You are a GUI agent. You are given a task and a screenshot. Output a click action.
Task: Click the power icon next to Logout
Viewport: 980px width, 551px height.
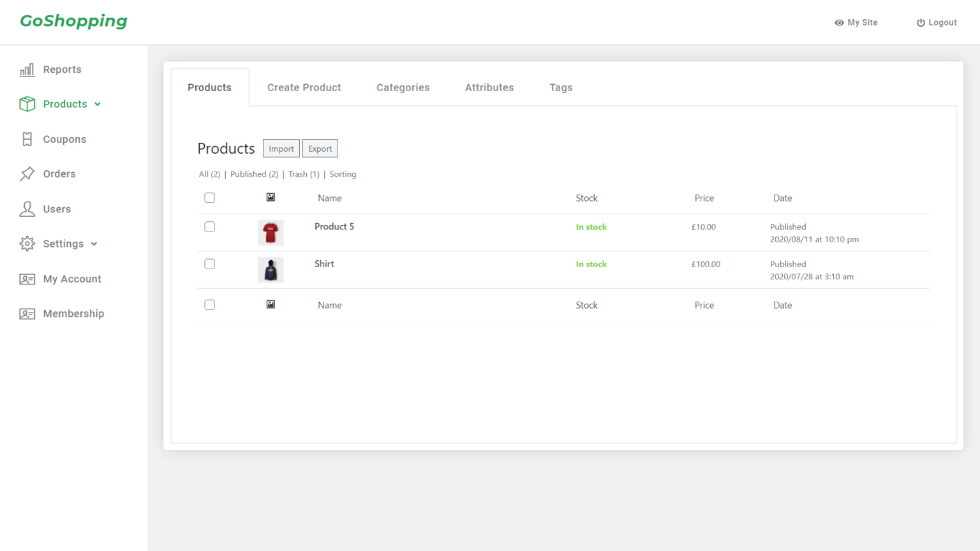click(920, 22)
